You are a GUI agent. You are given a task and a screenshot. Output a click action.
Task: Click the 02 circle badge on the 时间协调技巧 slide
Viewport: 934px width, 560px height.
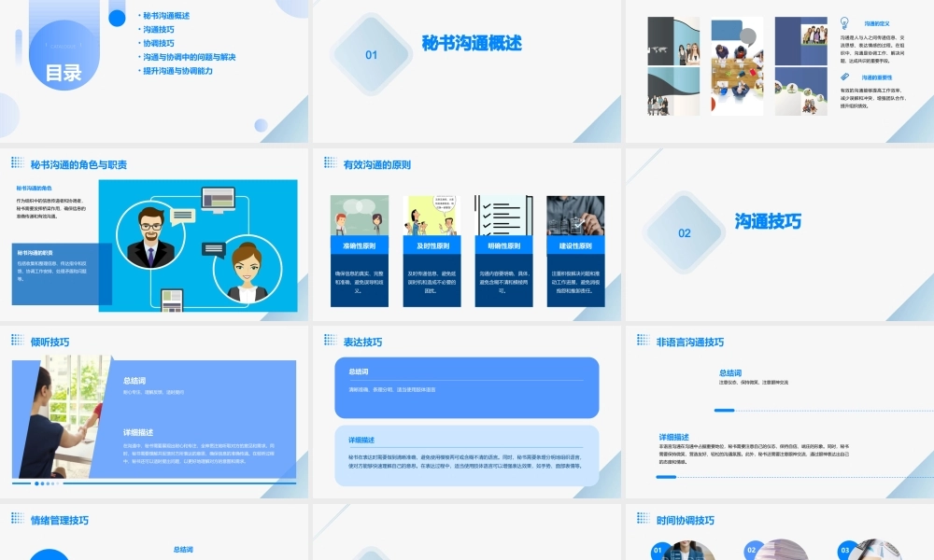[752, 551]
